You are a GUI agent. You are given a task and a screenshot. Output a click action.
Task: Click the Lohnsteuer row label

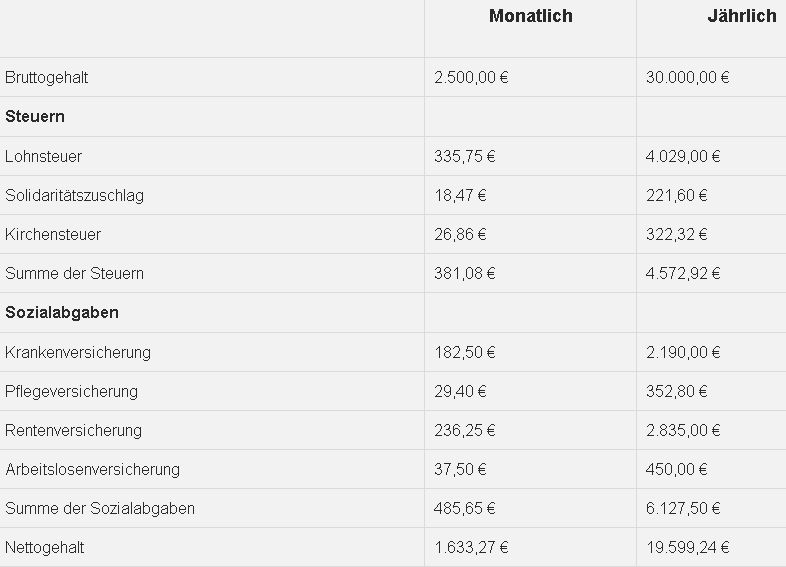(x=44, y=156)
